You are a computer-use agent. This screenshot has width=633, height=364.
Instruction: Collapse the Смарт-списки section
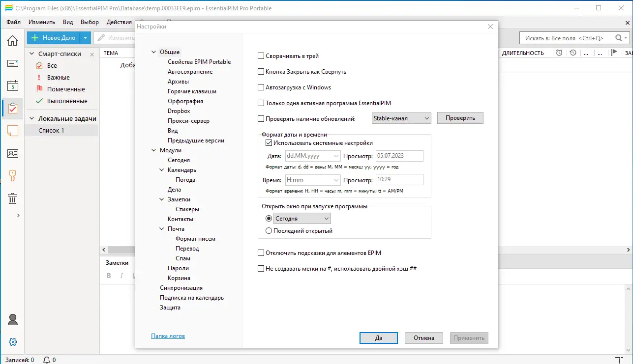click(32, 54)
